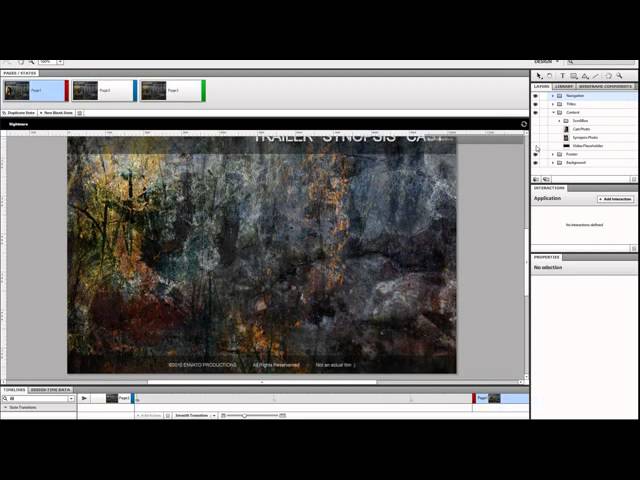Viewport: 640px width, 480px height.
Task: Open the Design-Time Data tab
Action: click(50, 389)
